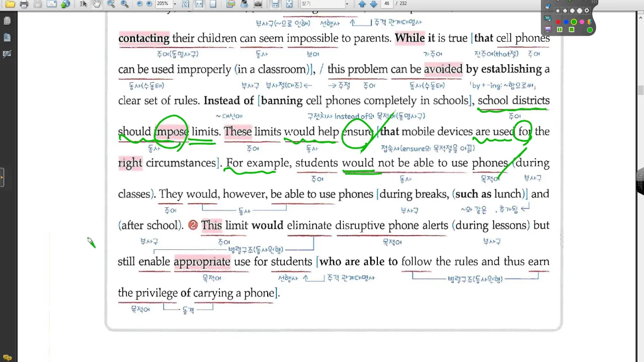Click the side tab on right edge
This screenshot has height=362, width=644.
click(x=640, y=181)
